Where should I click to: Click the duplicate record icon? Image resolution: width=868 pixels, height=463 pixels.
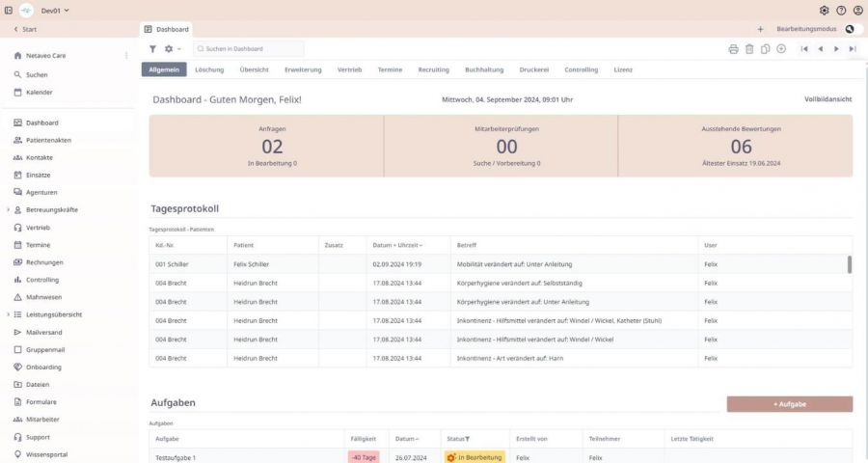pyautogui.click(x=765, y=48)
